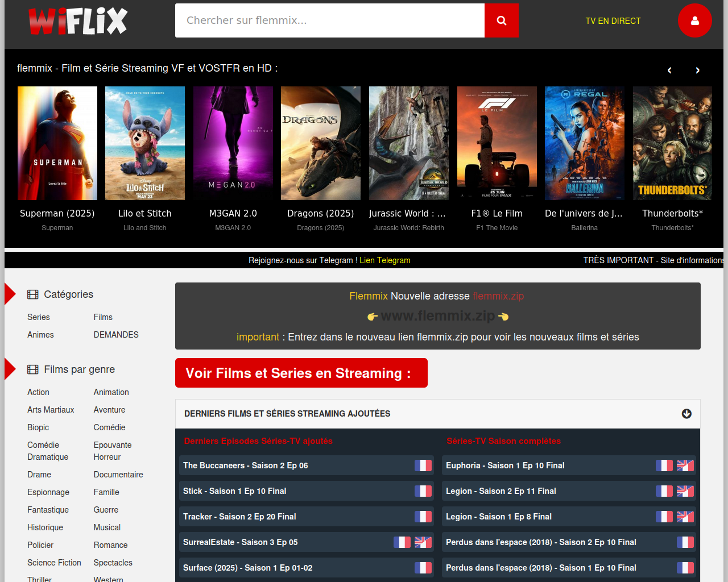Open the Lilo et Stitch poster
Screen dimensions: 728x582
145,143
